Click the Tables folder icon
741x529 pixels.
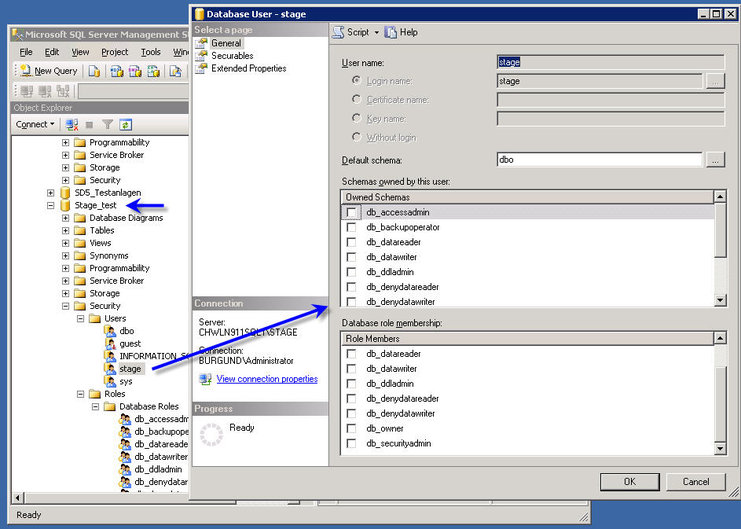click(x=80, y=231)
